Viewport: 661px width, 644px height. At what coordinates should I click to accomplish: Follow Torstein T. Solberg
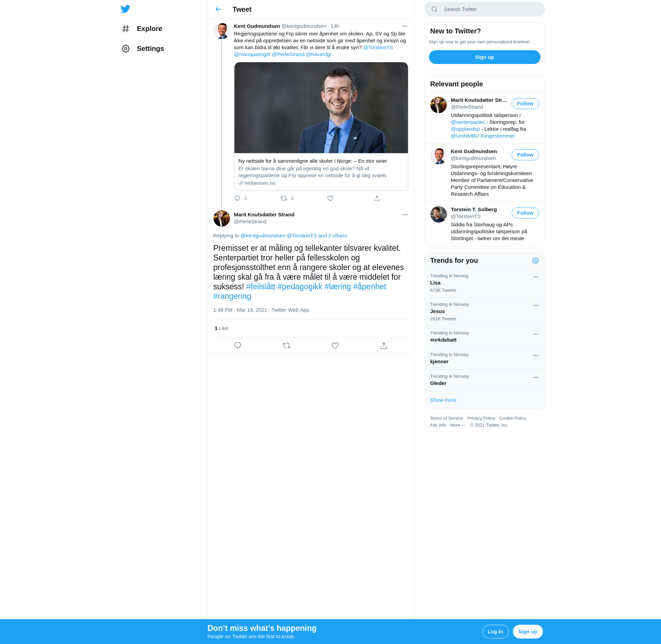pyautogui.click(x=525, y=213)
